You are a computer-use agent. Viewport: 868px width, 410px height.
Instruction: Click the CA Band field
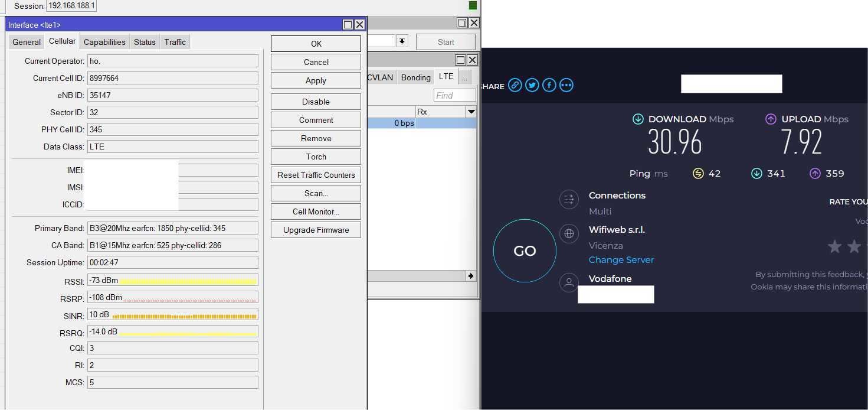(173, 245)
